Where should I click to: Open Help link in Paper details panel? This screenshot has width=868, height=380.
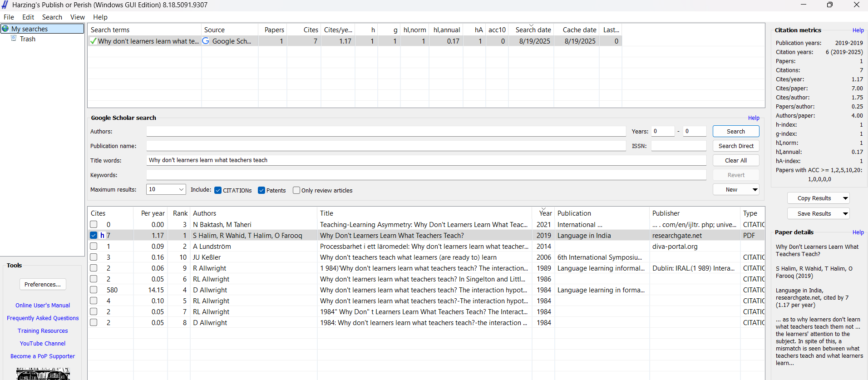point(858,232)
